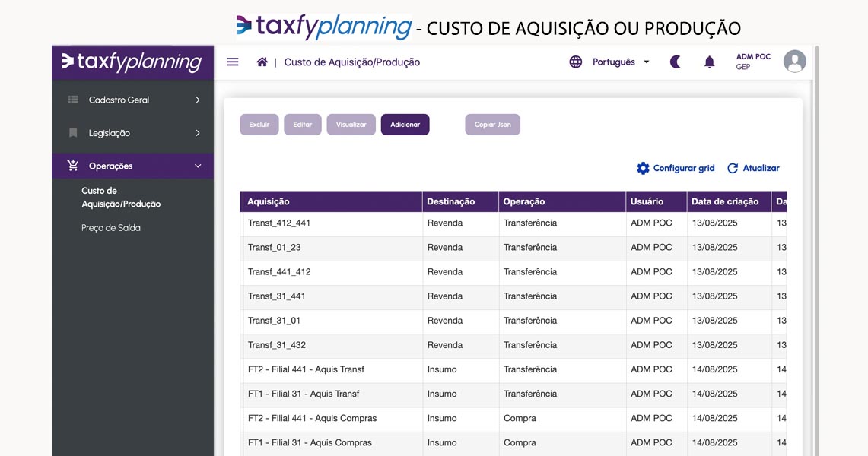The width and height of the screenshot is (868, 456).
Task: Toggle dark mode with moon icon
Action: click(675, 62)
